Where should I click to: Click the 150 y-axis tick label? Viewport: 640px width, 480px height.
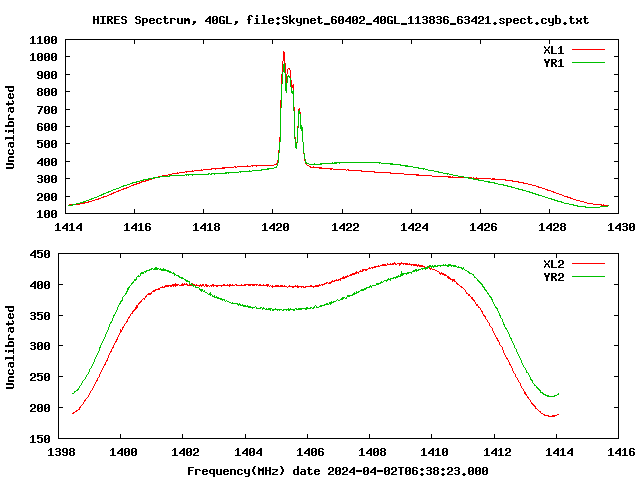(x=40, y=439)
